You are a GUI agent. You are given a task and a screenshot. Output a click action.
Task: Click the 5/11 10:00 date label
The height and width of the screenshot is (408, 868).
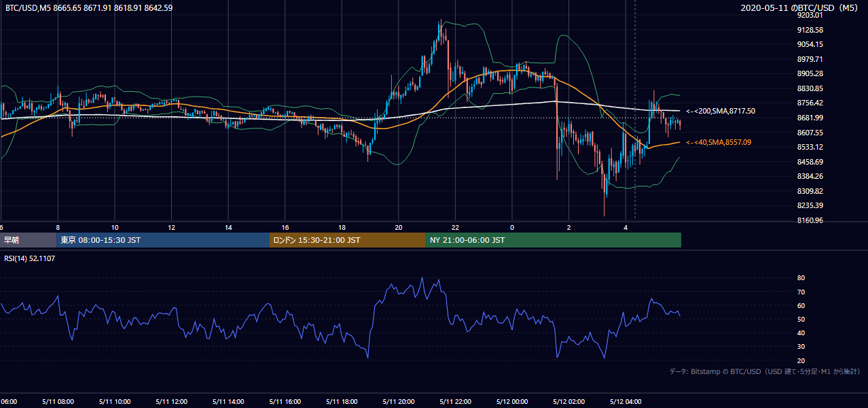(x=114, y=402)
